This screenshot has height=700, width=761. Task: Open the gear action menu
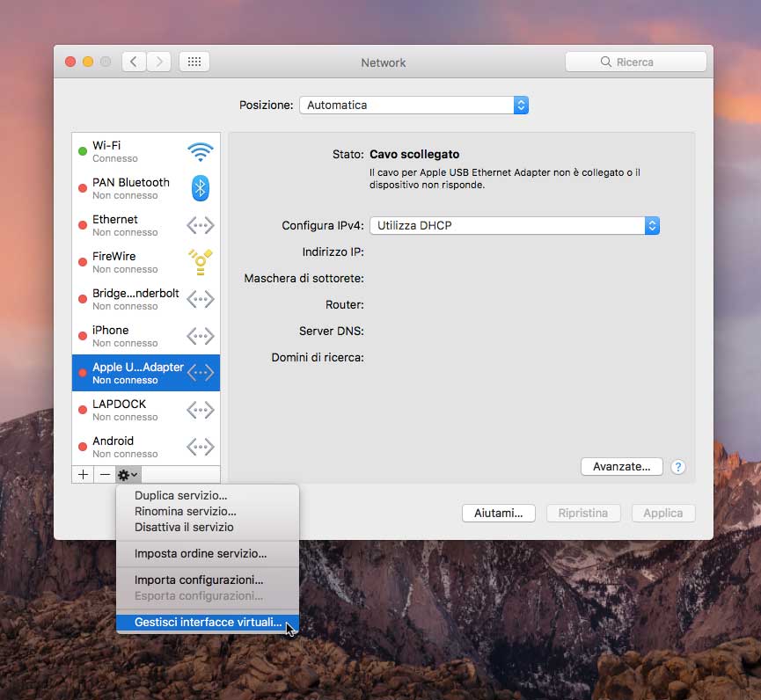tap(128, 474)
